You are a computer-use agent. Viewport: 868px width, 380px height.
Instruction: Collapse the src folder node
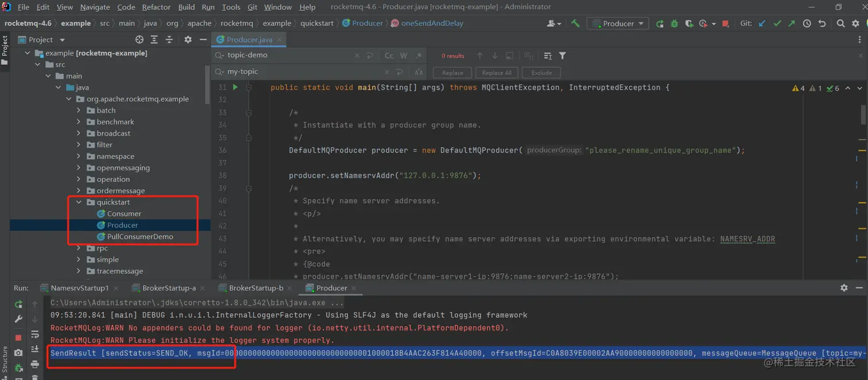(x=37, y=64)
